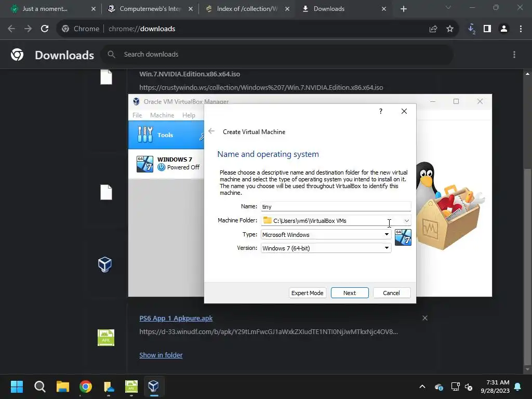
Task: Open the VirtualBox File menu
Action: [x=137, y=115]
